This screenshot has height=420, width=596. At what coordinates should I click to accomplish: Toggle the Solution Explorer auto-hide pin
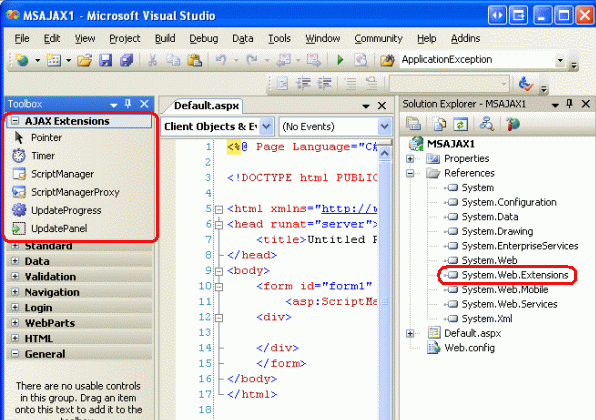569,103
